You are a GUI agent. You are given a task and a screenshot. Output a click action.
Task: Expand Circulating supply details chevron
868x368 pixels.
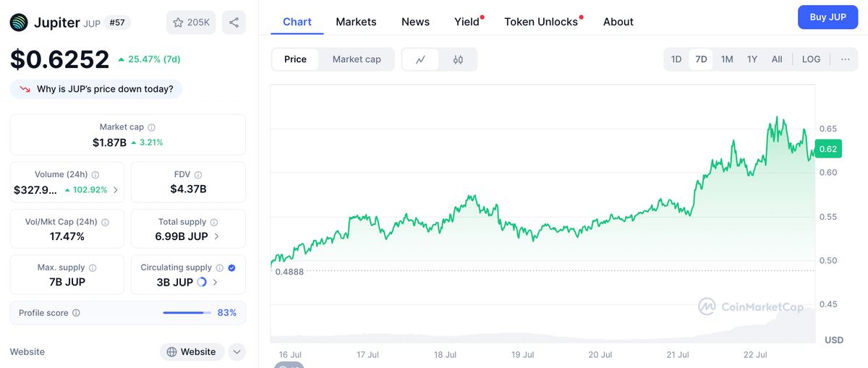point(216,283)
